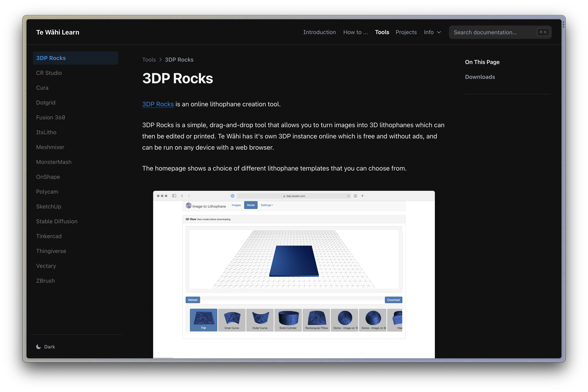Screen dimensions: 588x392
Task: Open Stable Diffusion in the sidebar
Action: (57, 221)
